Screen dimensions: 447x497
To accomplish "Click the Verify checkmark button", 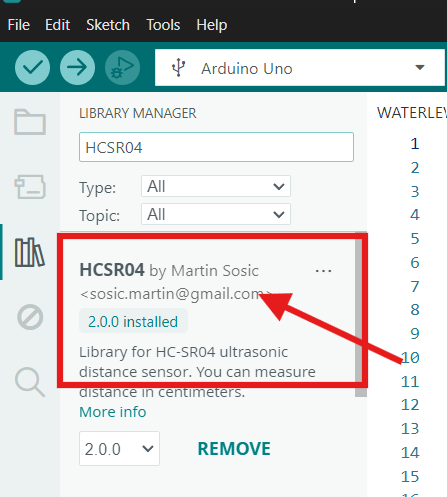I will [x=32, y=67].
